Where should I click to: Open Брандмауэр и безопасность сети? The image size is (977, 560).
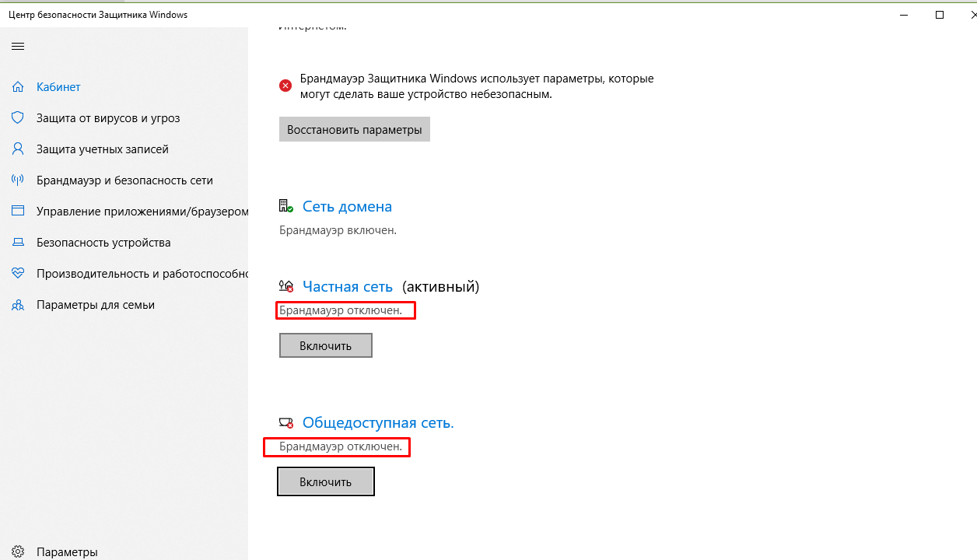(124, 180)
